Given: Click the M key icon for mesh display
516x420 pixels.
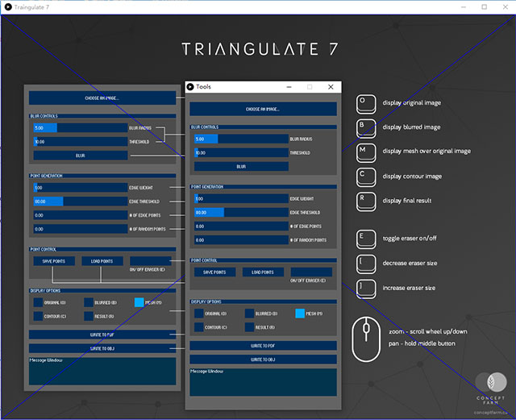Looking at the screenshot, I should tap(366, 152).
